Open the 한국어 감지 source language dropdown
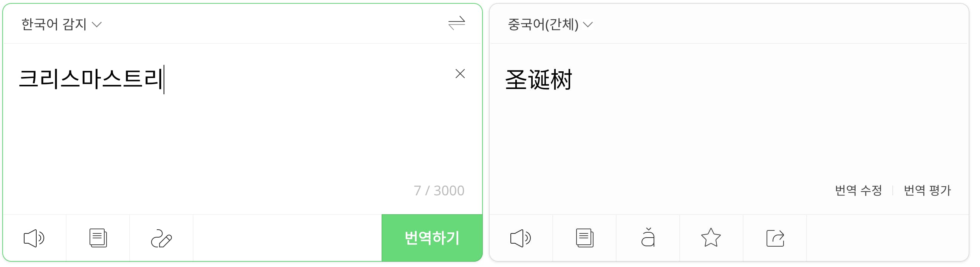980x267 pixels. click(61, 24)
